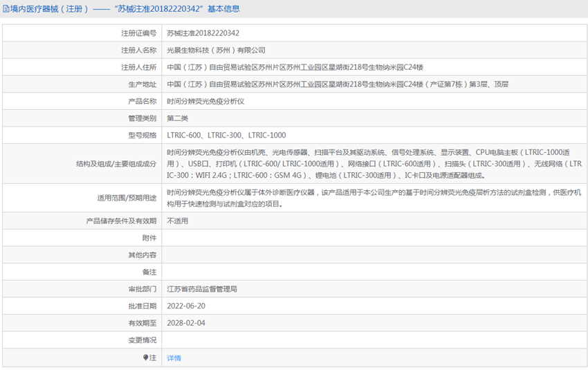Screen dimensions: 588x370
Task: Open the 详情 link in the 注 row
Action: pyautogui.click(x=174, y=358)
